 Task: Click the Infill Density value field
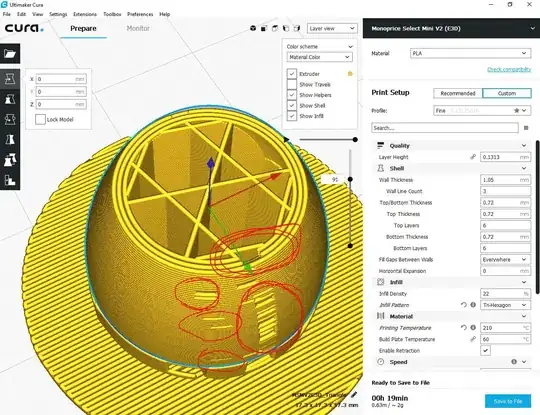click(506, 294)
